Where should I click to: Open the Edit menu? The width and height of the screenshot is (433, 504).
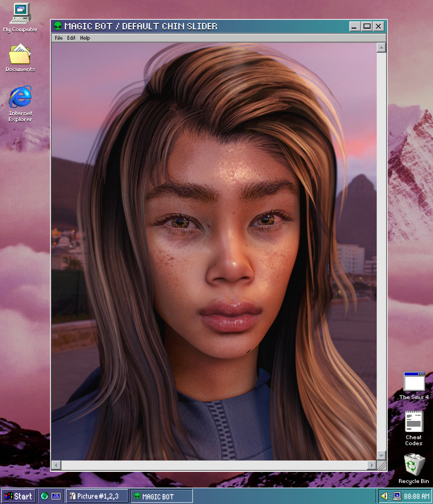coord(71,38)
